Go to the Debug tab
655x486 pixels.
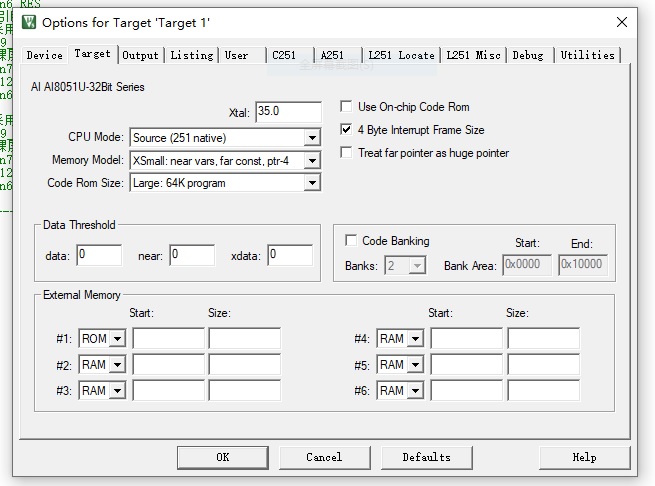(x=528, y=55)
